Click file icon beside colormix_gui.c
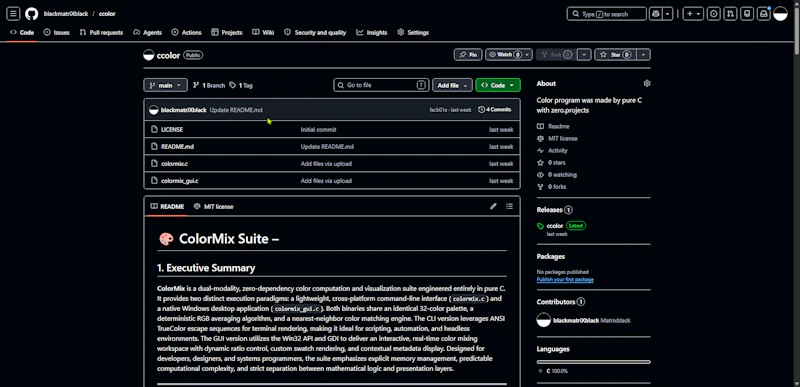The width and height of the screenshot is (800, 387). [x=154, y=180]
